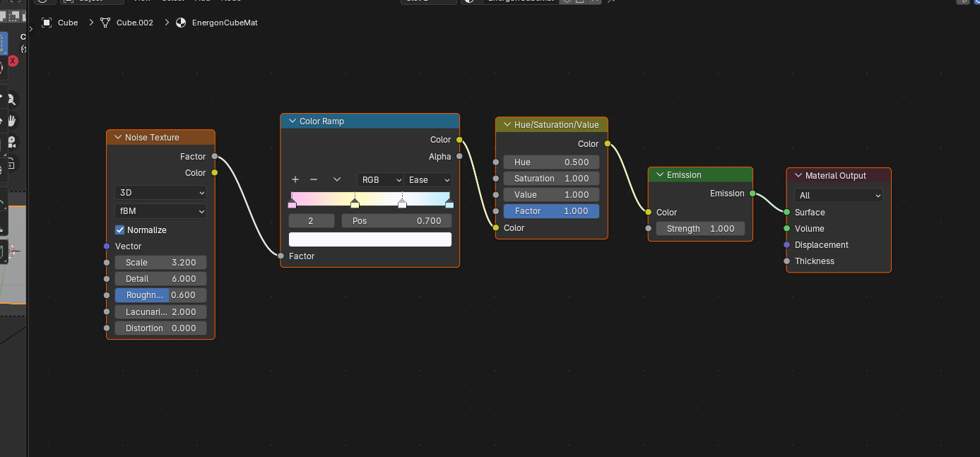Select the Material Output node title
Image resolution: width=980 pixels, height=457 pixels.
836,176
